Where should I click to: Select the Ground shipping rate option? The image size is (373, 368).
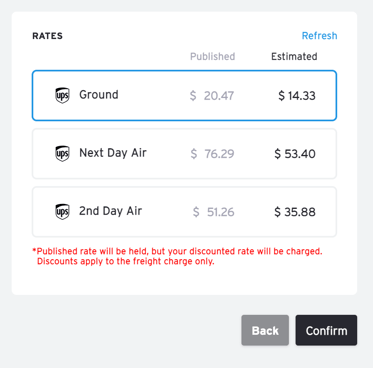[x=184, y=95]
